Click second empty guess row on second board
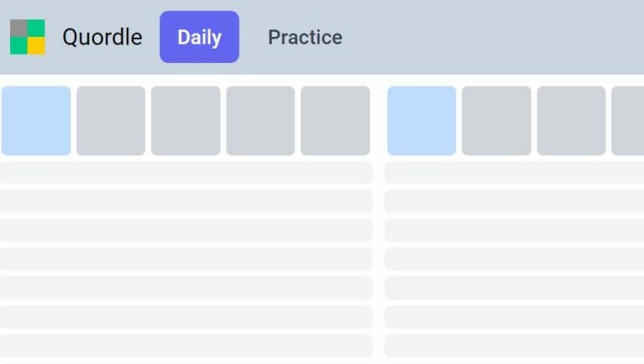This screenshot has width=644, height=364. pyautogui.click(x=514, y=201)
